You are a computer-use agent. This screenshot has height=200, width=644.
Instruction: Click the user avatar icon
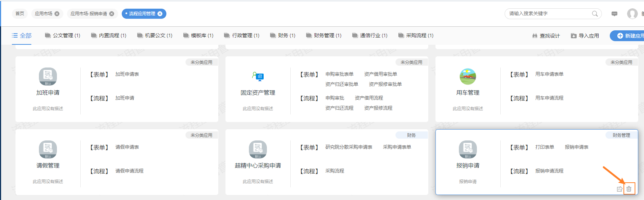click(x=632, y=14)
